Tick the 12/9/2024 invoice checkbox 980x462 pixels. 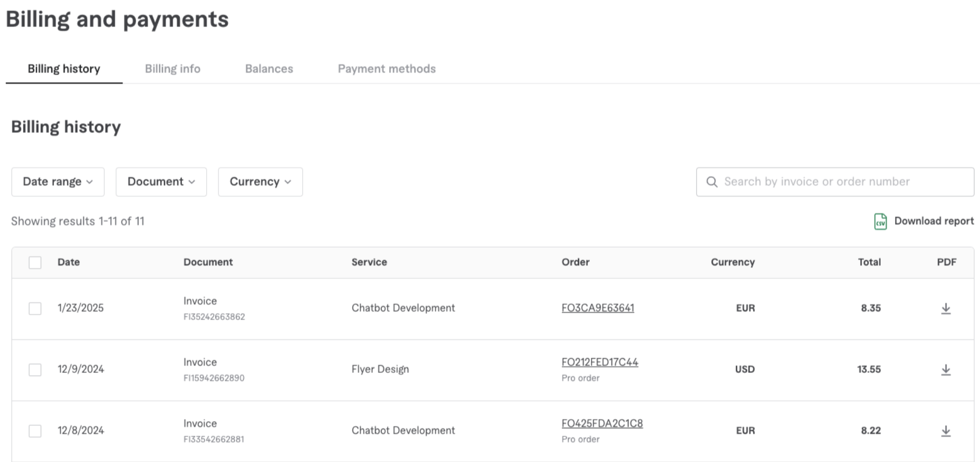(35, 370)
